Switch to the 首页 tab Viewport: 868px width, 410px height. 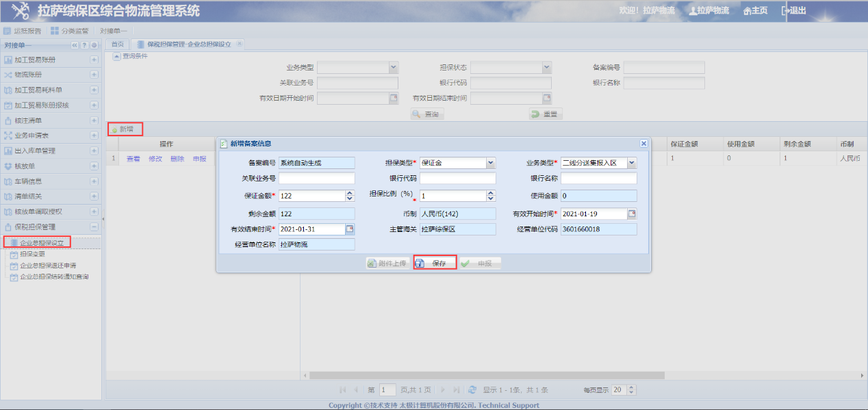click(x=117, y=44)
